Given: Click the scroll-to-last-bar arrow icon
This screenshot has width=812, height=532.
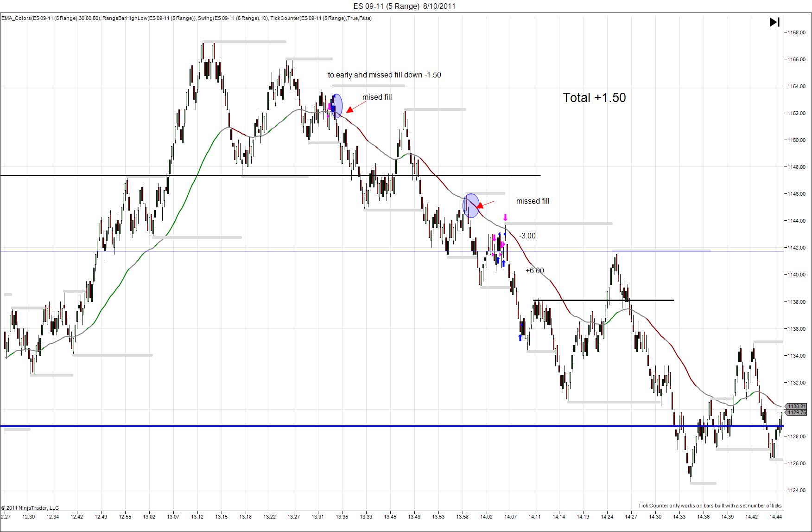Looking at the screenshot, I should [x=774, y=22].
